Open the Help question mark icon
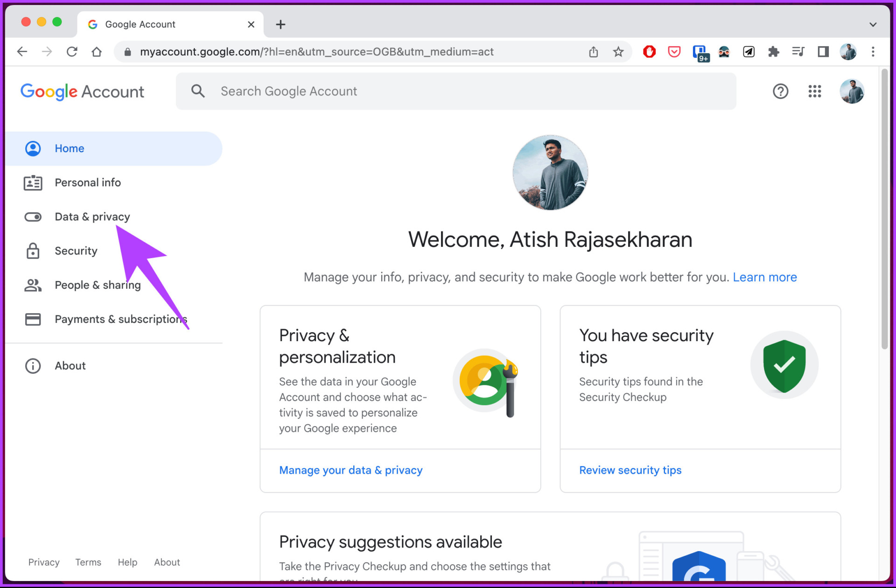Viewport: 896px width, 588px height. pos(780,91)
